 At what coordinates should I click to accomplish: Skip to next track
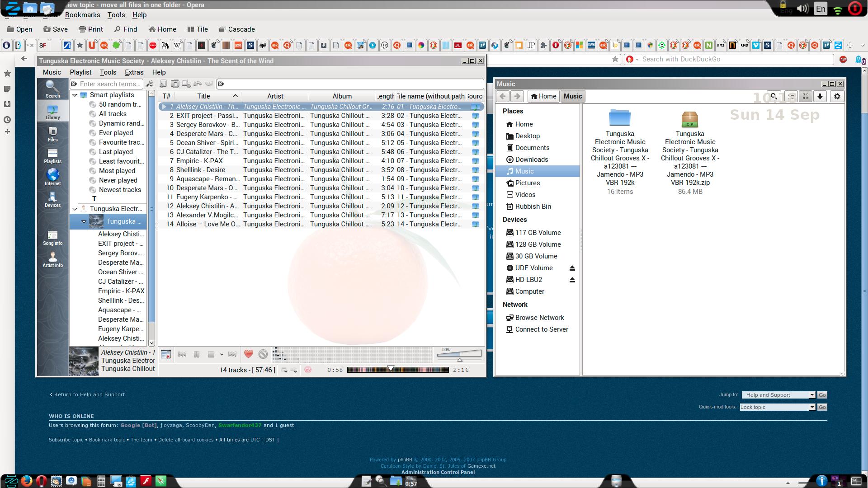232,354
